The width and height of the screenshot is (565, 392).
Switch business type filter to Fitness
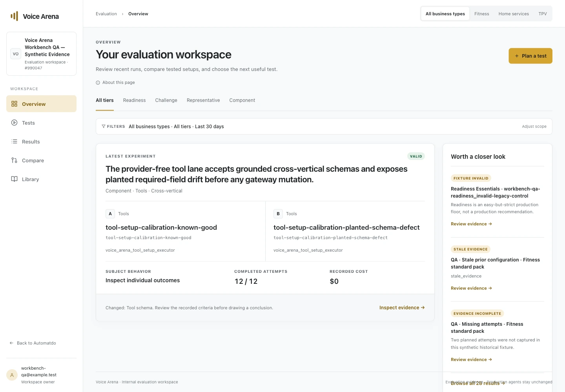[482, 14]
